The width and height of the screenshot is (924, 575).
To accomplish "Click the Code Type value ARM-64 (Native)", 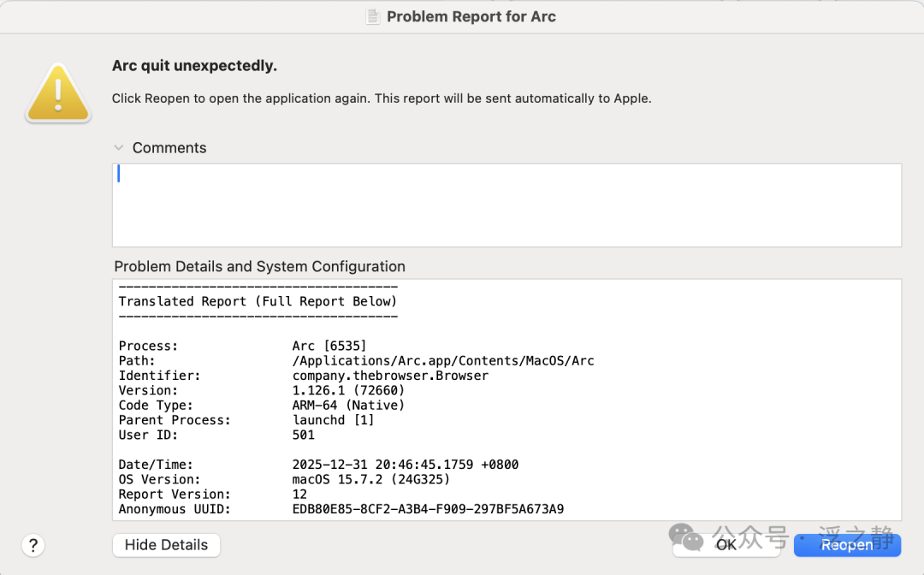I will click(348, 406).
